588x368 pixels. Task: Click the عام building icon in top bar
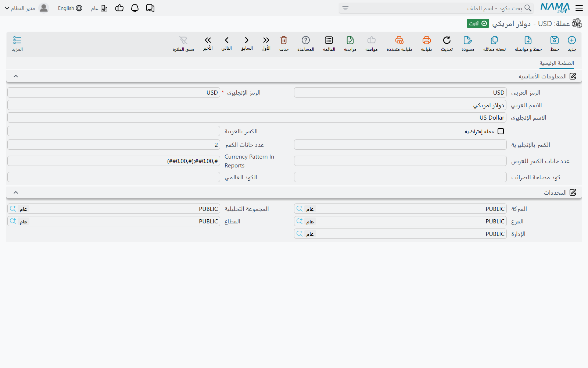coord(104,8)
